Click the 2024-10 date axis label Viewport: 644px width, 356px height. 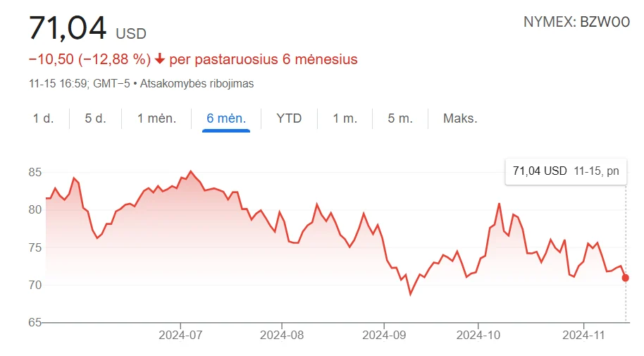[x=478, y=335]
